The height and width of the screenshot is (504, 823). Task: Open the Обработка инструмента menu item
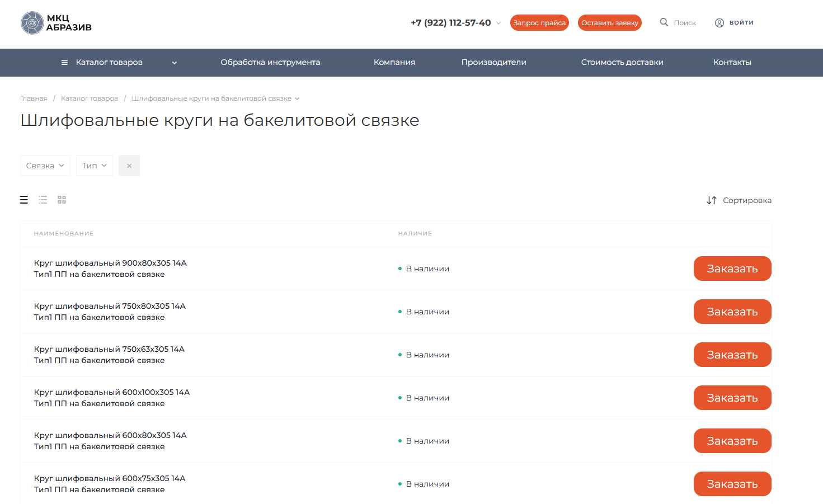coord(270,63)
